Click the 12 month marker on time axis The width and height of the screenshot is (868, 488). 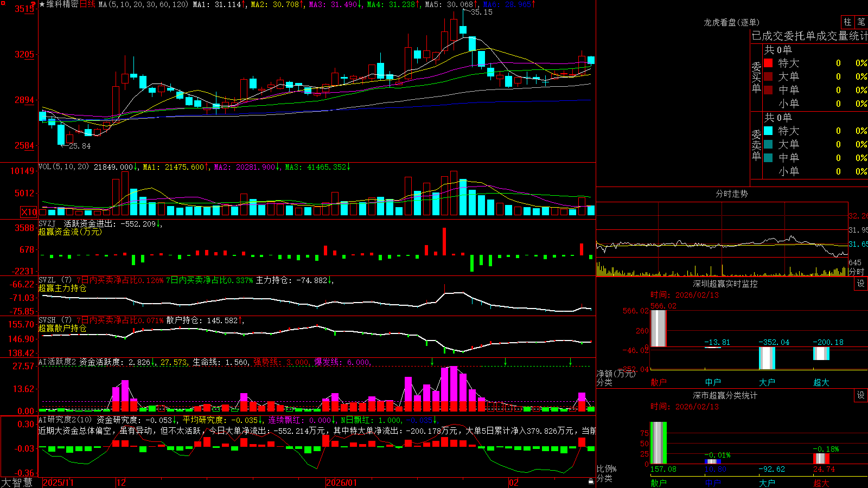pos(122,483)
